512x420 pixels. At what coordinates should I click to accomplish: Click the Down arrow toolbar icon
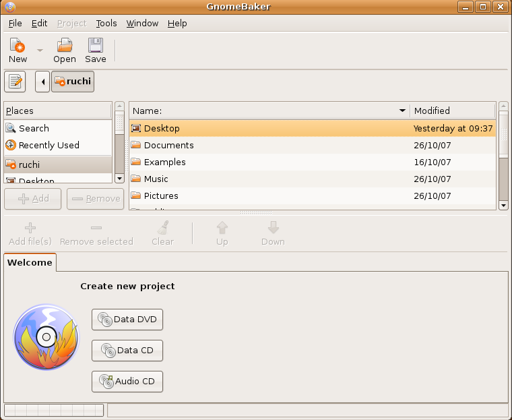pos(273,228)
